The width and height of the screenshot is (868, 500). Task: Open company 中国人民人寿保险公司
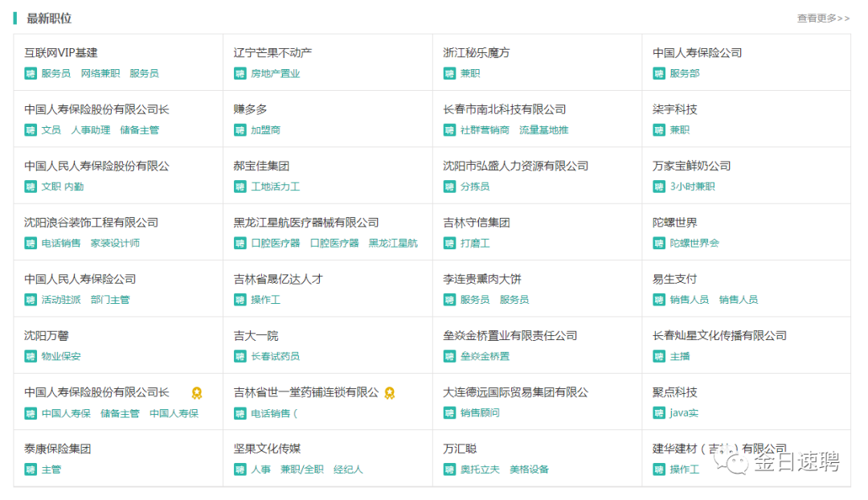pos(80,279)
